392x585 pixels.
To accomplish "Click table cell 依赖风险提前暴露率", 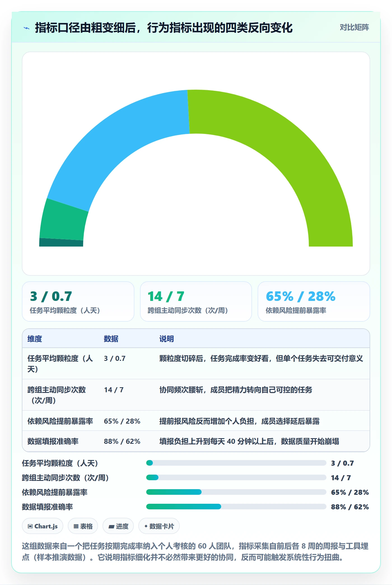I will [x=60, y=421].
